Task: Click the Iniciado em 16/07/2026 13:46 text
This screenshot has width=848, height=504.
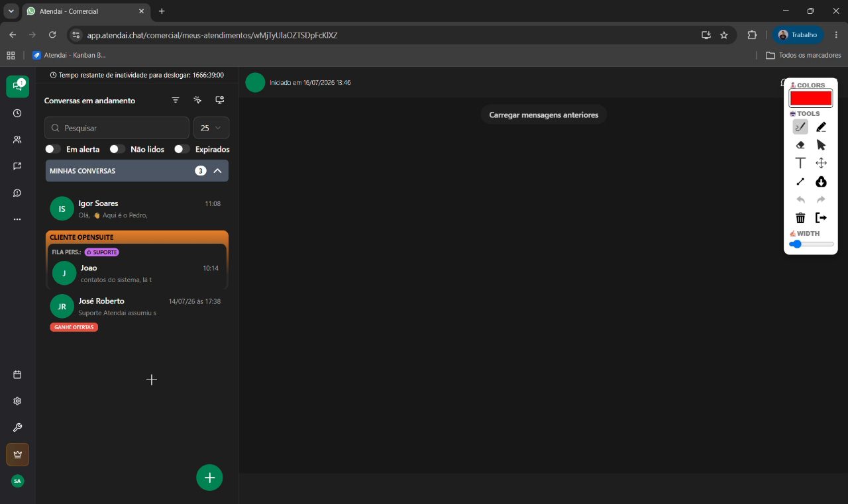Action: point(310,83)
